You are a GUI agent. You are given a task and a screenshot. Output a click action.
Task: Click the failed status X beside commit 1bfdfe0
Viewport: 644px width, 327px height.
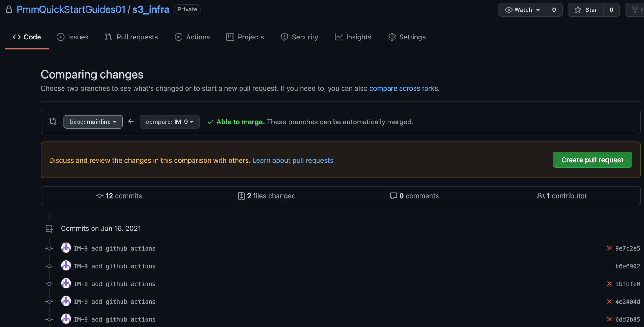click(609, 284)
